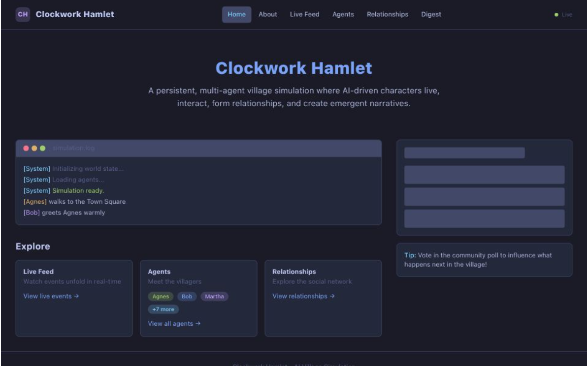Expand the +7 more agents tag
Screen dimensions: 588x366
(x=163, y=309)
